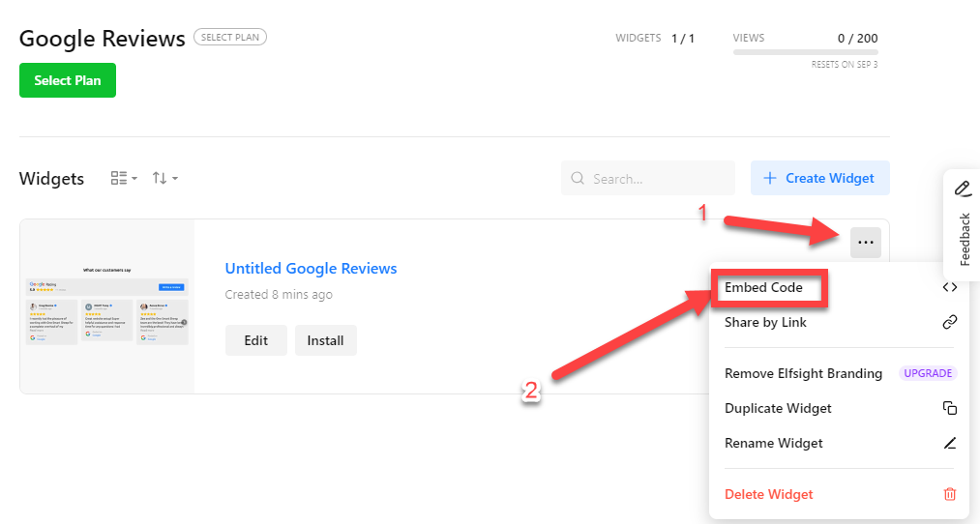Click the views usage progress bar

click(x=806, y=52)
